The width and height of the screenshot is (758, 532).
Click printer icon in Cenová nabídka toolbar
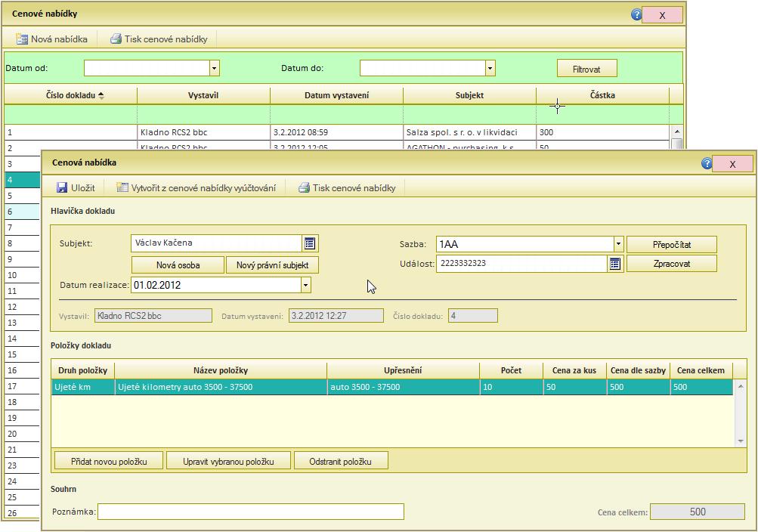(x=304, y=187)
